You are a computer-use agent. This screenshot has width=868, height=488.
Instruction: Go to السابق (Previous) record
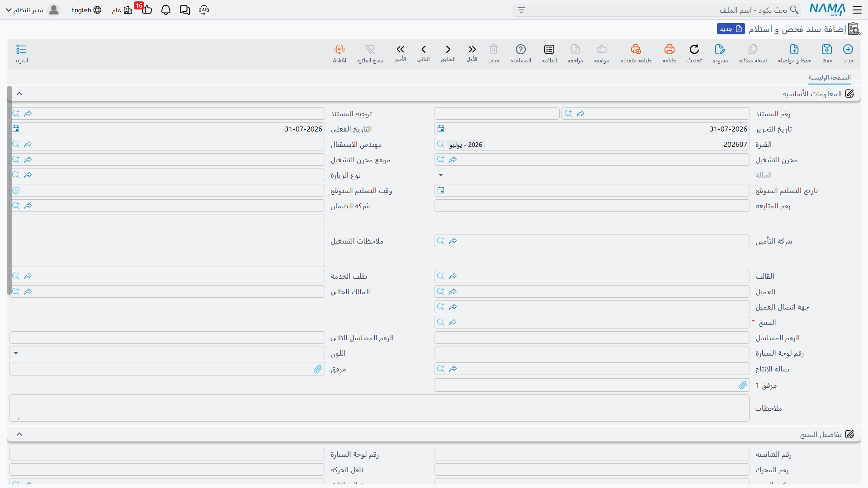pyautogui.click(x=448, y=50)
